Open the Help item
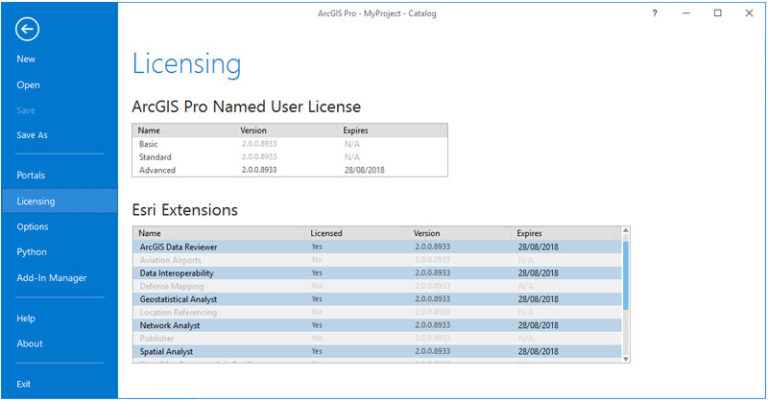 point(25,318)
